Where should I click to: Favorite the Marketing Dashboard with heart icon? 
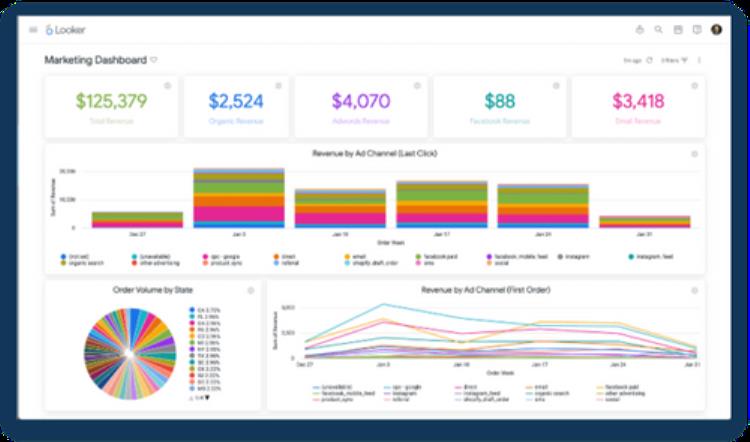(x=153, y=60)
